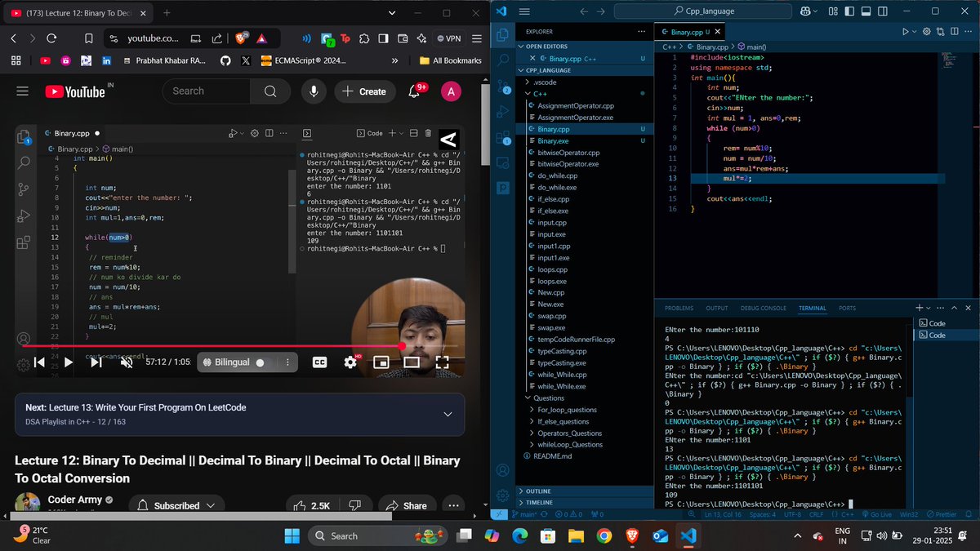Expand the OUTLINE section in VS Code
This screenshot has height=551, width=980.
pyautogui.click(x=539, y=491)
